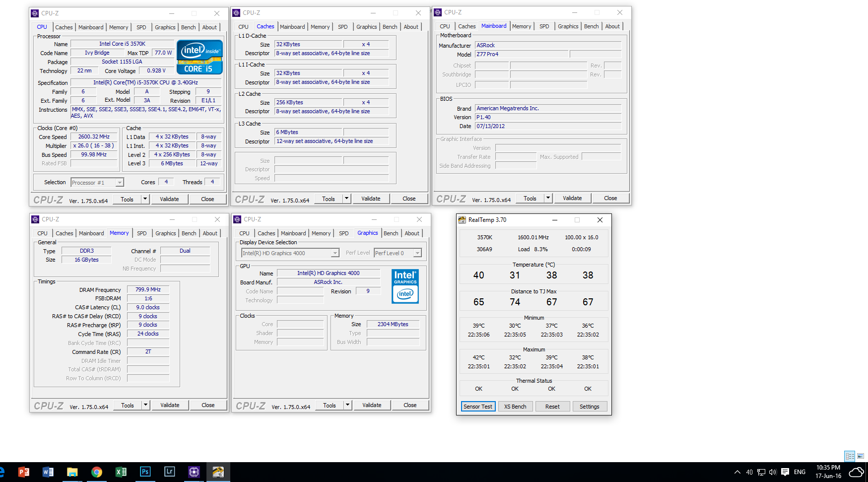Expand Tools arrow in CPU-Z Graphics window

(x=348, y=405)
